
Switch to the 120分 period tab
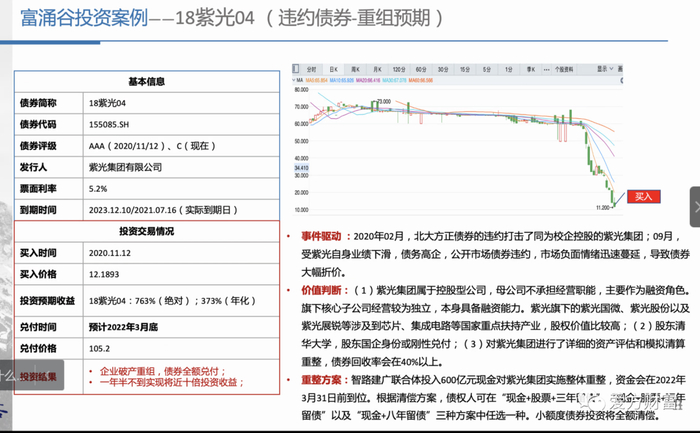pyautogui.click(x=399, y=69)
